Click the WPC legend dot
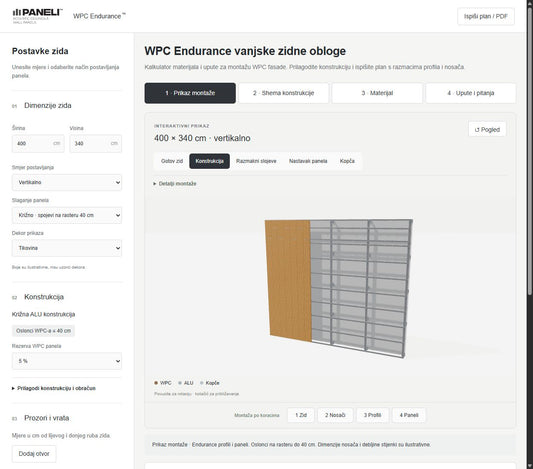 [x=156, y=383]
